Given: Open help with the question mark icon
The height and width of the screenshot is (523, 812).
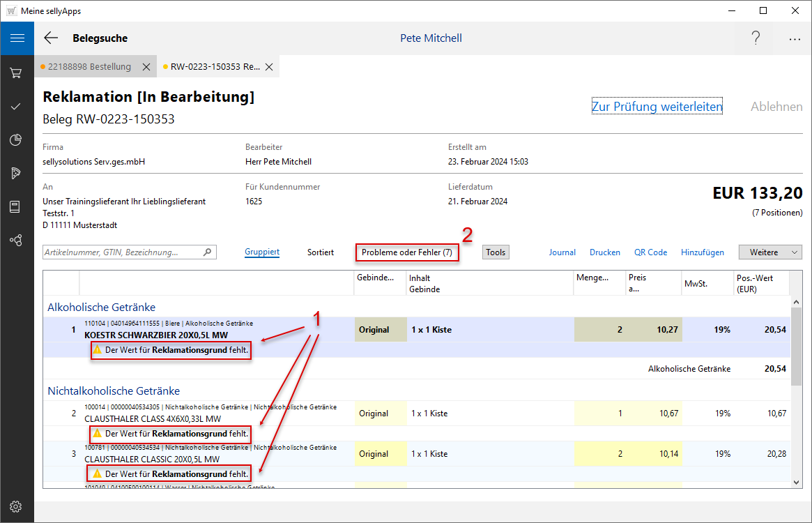Looking at the screenshot, I should tap(756, 38).
